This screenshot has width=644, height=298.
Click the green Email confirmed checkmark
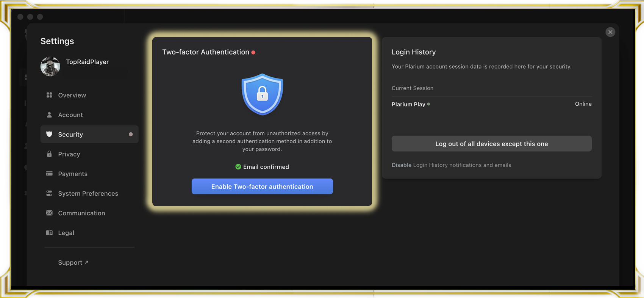[x=238, y=167]
